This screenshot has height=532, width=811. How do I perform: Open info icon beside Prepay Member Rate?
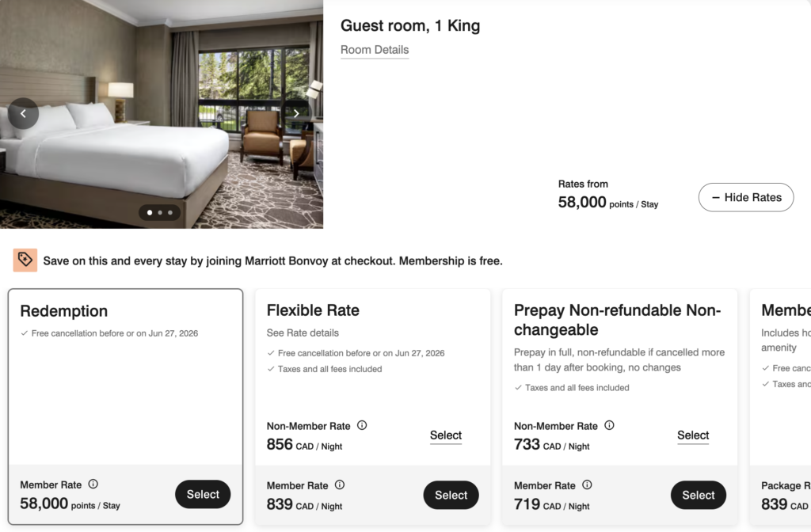587,484
